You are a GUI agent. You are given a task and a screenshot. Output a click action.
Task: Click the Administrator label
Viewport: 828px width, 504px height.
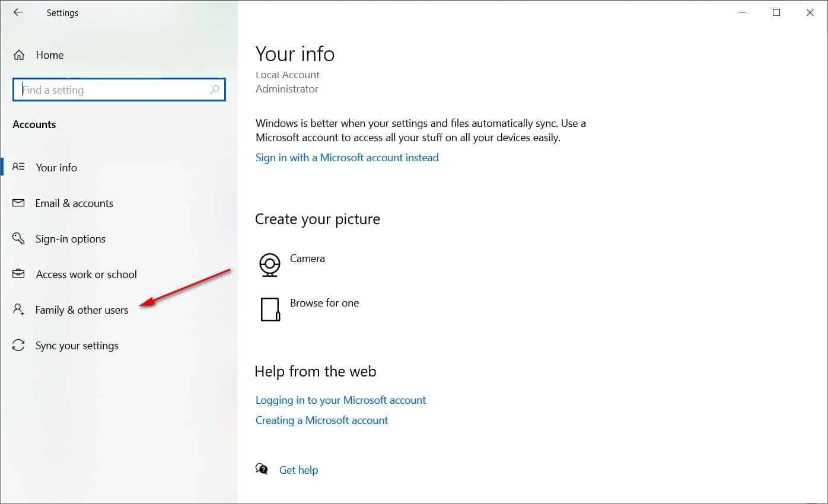pos(287,89)
